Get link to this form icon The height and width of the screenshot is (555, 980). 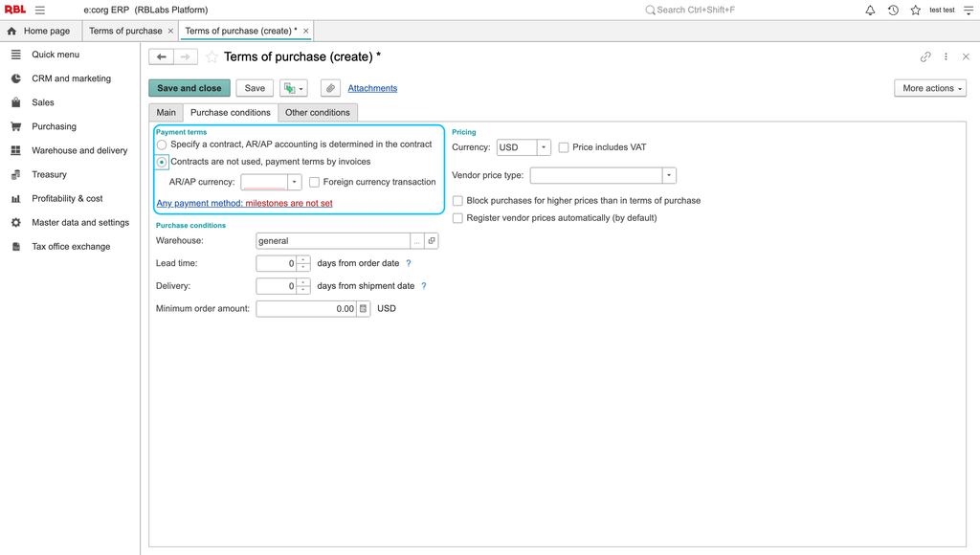click(925, 56)
